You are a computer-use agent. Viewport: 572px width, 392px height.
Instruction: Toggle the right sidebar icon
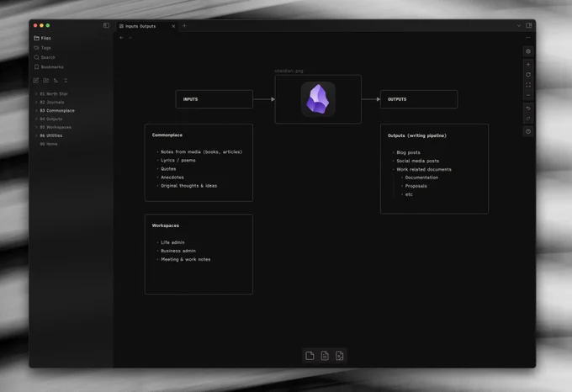point(528,25)
